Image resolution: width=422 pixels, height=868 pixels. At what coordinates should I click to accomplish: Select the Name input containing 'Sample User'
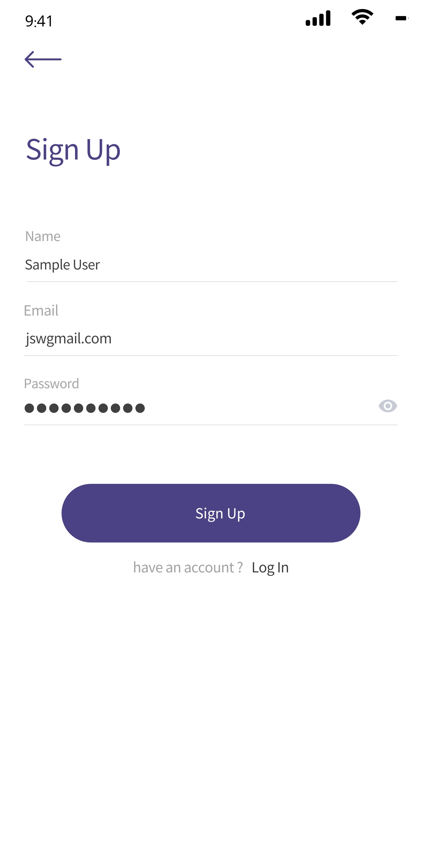click(x=135, y=265)
